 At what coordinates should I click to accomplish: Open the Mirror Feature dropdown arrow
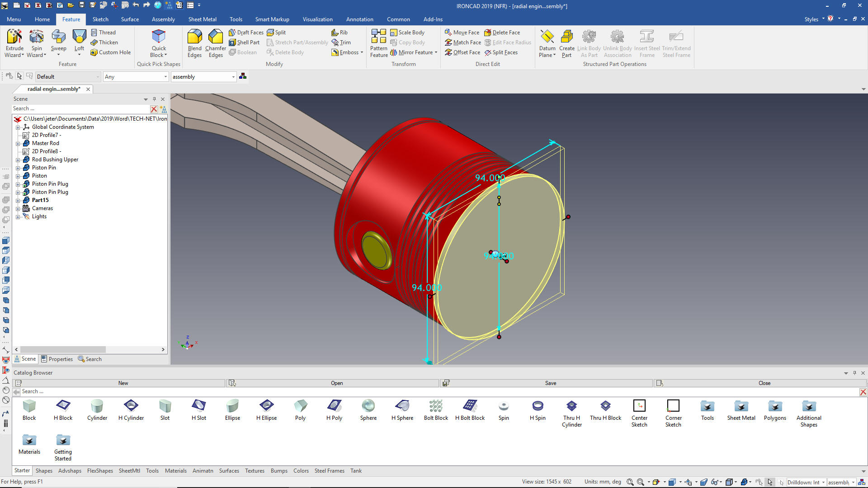[x=436, y=52]
